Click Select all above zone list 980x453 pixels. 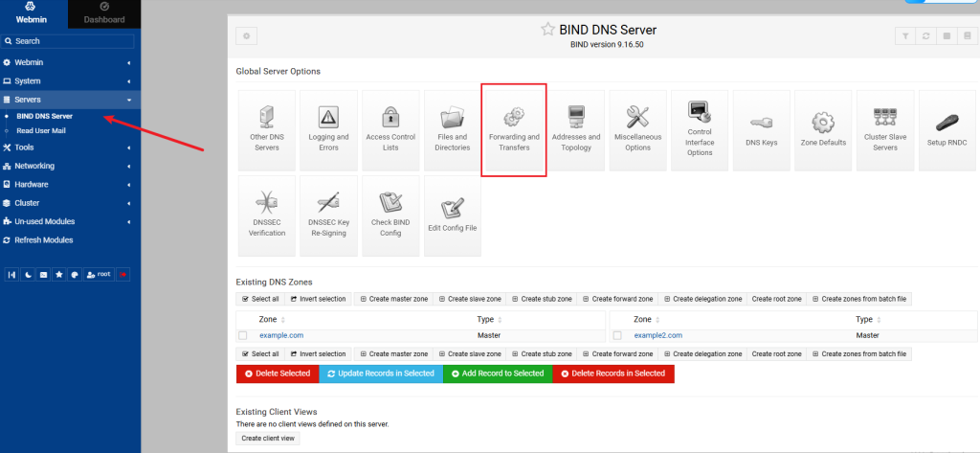click(x=260, y=299)
